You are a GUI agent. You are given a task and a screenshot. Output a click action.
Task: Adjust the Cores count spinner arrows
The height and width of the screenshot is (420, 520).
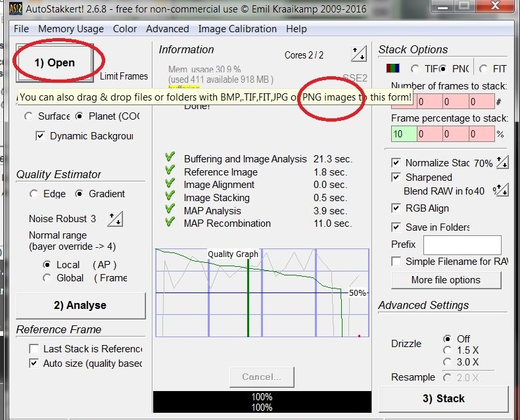pyautogui.click(x=359, y=54)
